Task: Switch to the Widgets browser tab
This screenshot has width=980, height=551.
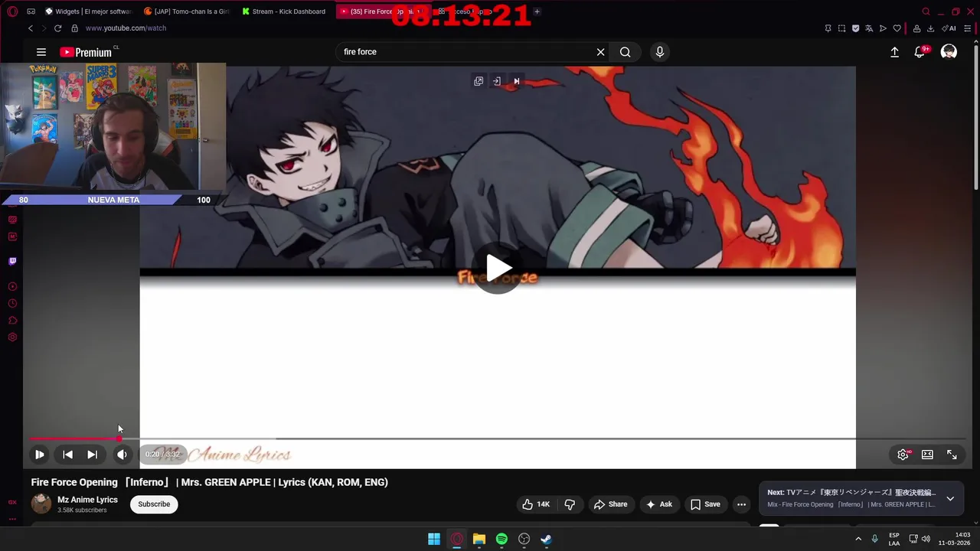Action: click(x=87, y=11)
